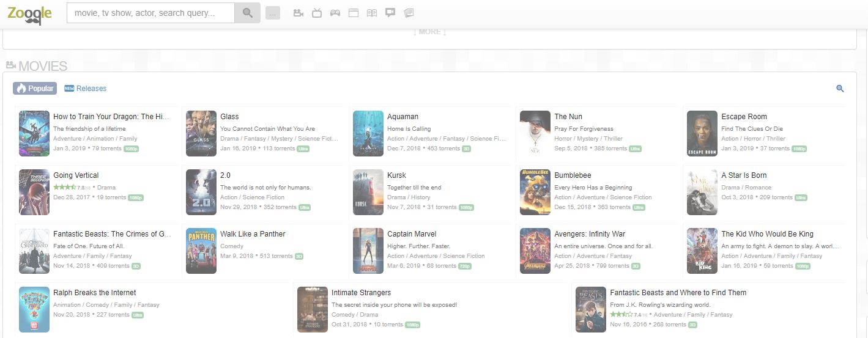Image resolution: width=868 pixels, height=338 pixels.
Task: Open the 2.0 title link
Action: point(225,175)
